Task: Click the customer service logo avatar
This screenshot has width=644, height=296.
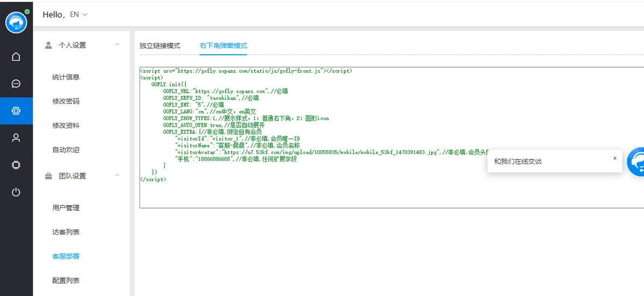Action: click(x=16, y=22)
